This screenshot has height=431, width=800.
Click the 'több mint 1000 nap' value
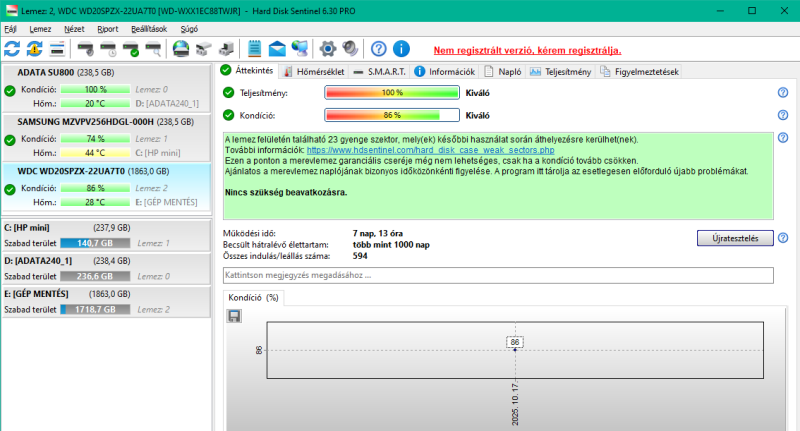click(x=391, y=245)
